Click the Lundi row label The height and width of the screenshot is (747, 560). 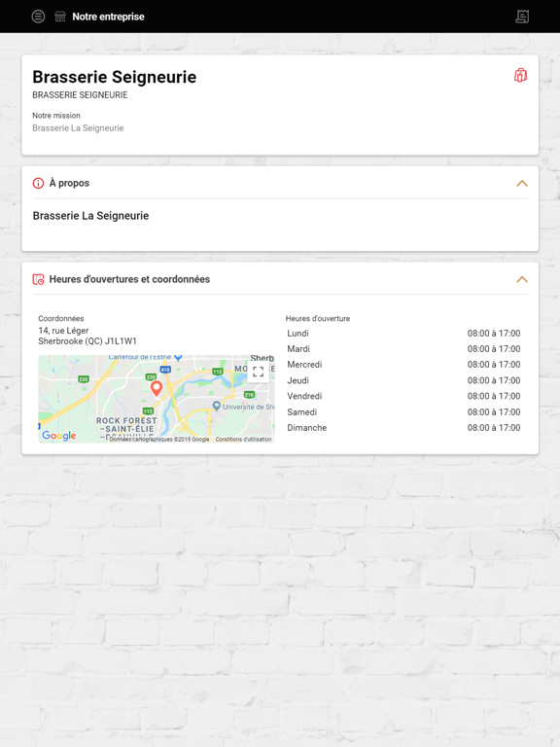point(298,334)
